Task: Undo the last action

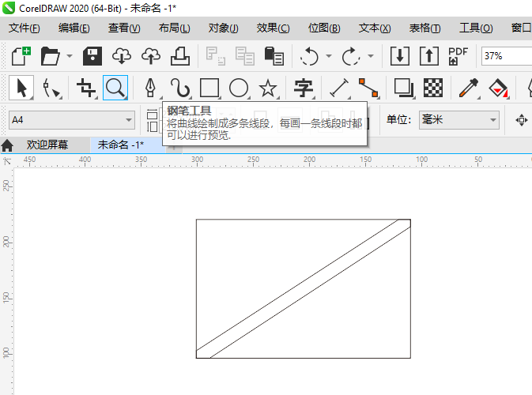Action: coord(309,56)
